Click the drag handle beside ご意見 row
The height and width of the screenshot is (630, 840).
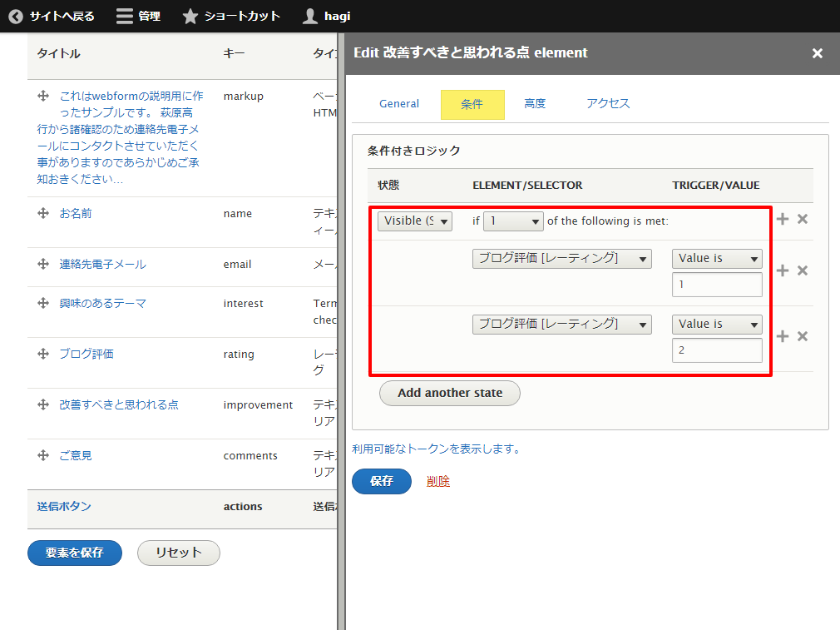coord(43,455)
